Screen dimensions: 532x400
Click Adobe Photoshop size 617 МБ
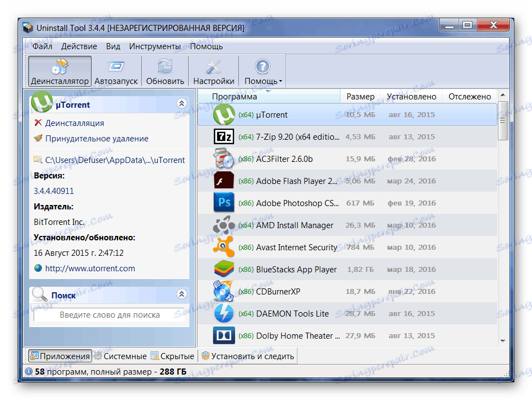[360, 203]
